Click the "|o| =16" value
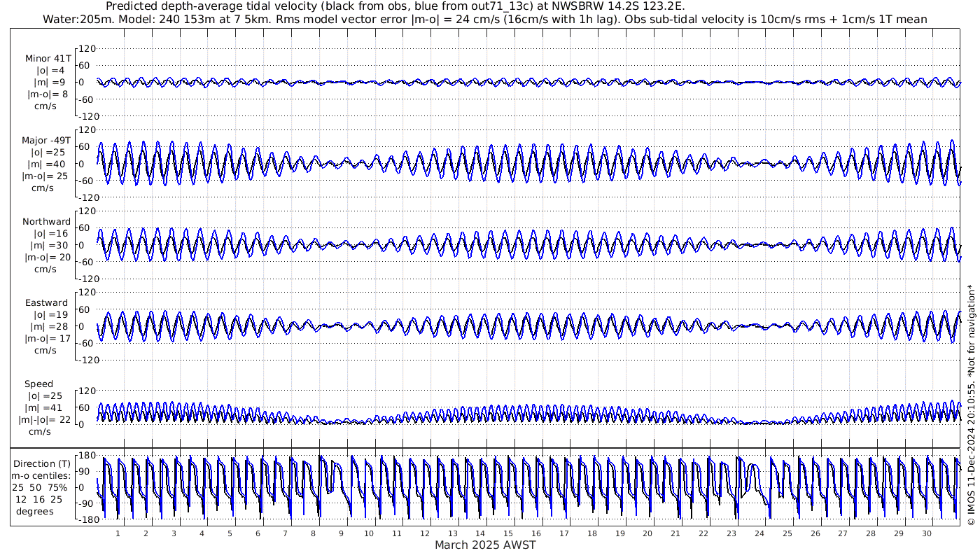This screenshot has height=560, width=980. point(50,234)
